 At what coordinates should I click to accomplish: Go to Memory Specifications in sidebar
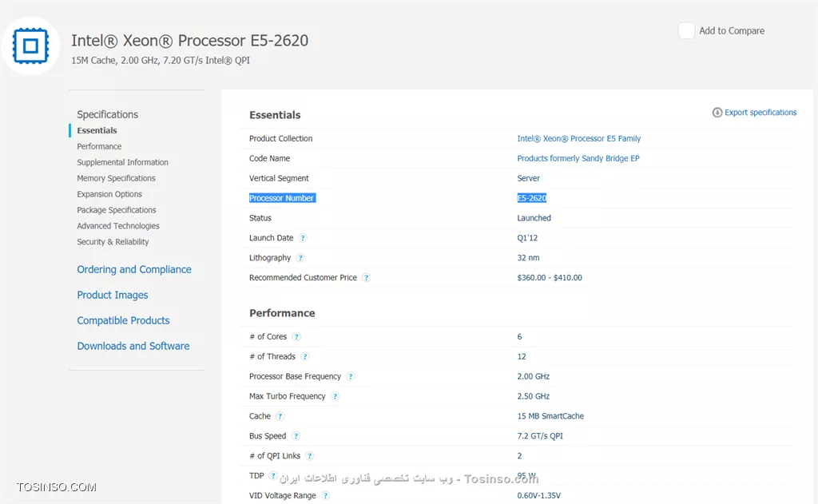click(x=116, y=178)
